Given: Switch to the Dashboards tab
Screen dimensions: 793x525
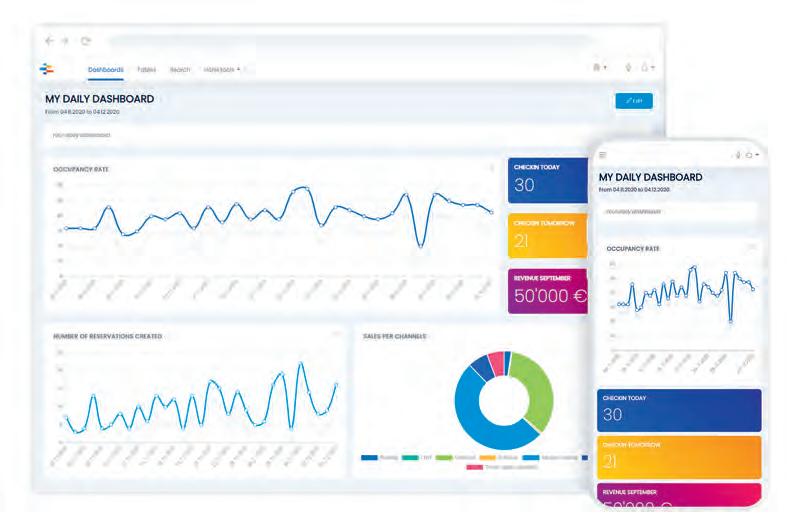Looking at the screenshot, I should pyautogui.click(x=106, y=70).
